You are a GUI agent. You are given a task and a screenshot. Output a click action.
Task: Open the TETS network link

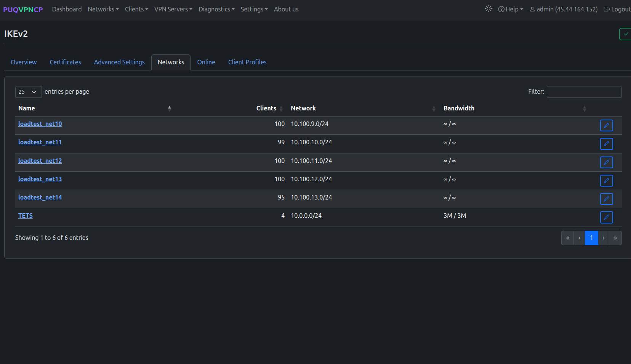pyautogui.click(x=26, y=216)
